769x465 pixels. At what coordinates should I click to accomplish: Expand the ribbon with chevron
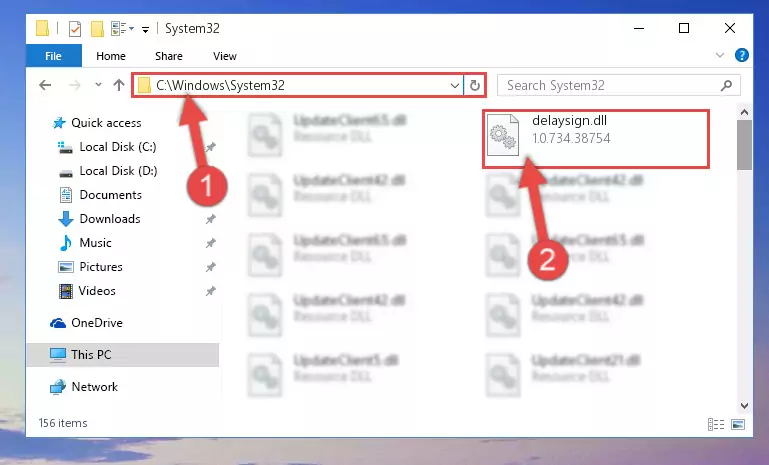(x=719, y=55)
